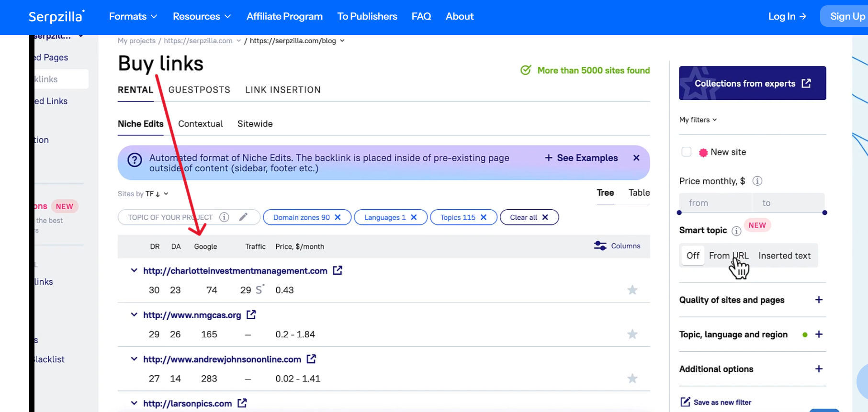Expand Quality of sites and pages section
Viewport: 868px width, 412px height.
[819, 300]
